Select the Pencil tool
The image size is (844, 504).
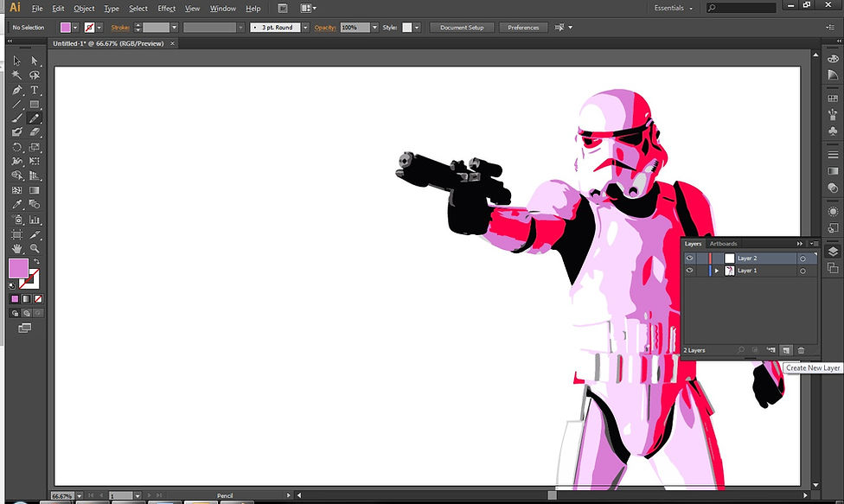click(x=35, y=118)
